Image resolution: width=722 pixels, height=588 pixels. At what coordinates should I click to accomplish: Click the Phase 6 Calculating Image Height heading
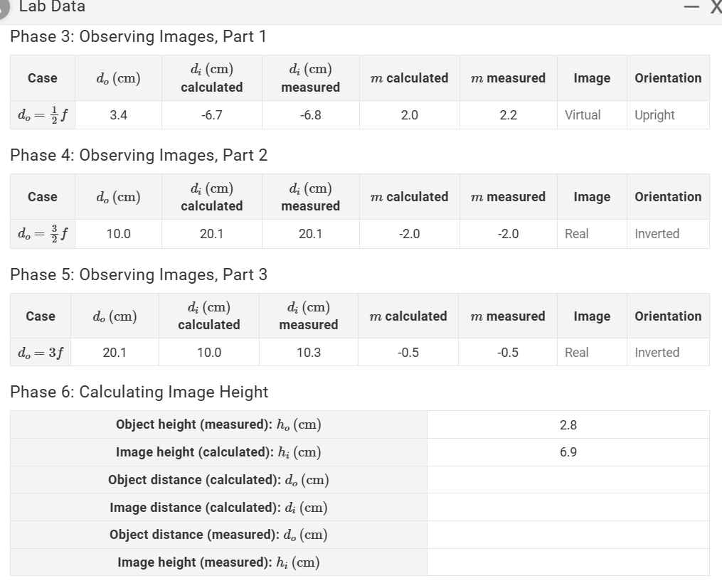[139, 392]
